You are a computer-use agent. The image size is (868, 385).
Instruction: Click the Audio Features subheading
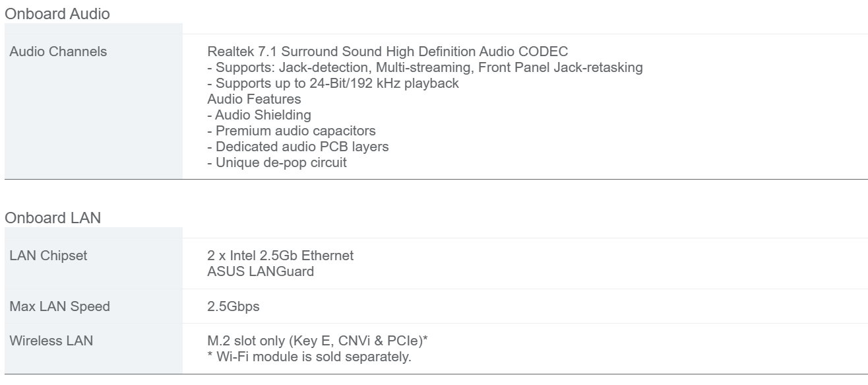254,99
